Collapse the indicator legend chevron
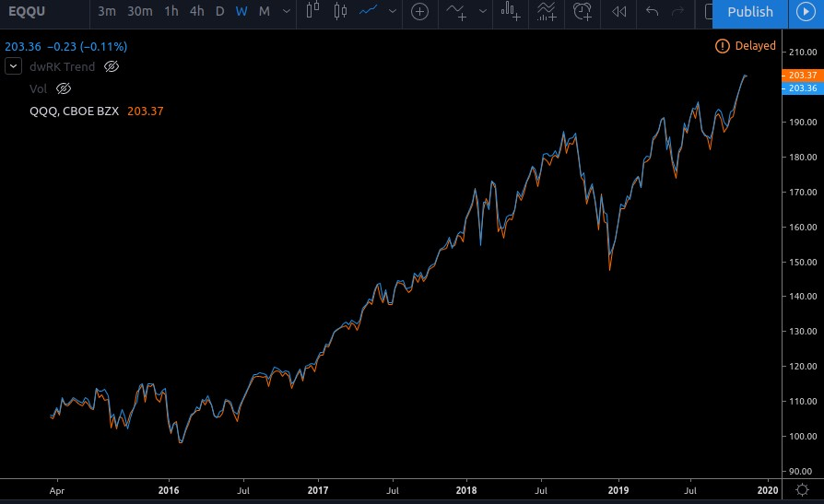Screen dimensions: 824x504 coord(13,66)
